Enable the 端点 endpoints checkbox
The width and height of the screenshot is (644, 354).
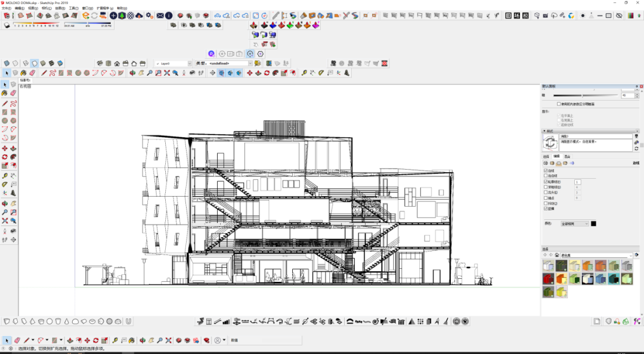[x=546, y=198]
